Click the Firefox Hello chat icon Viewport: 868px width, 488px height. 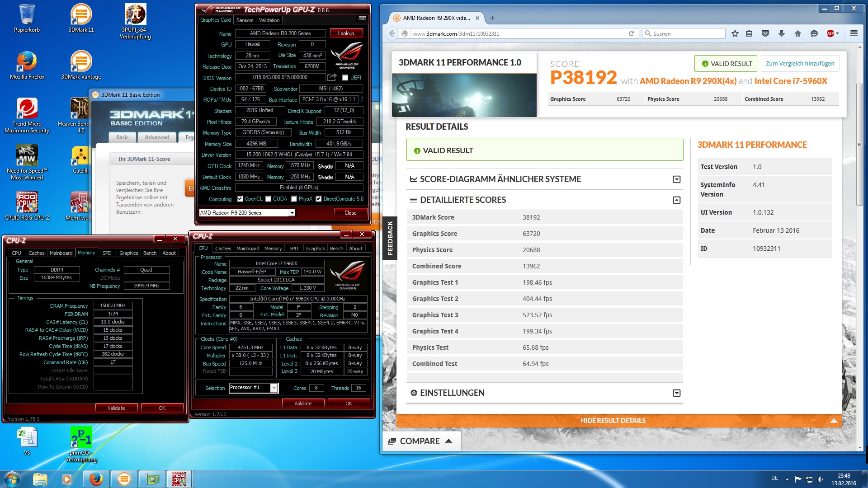[x=814, y=33]
